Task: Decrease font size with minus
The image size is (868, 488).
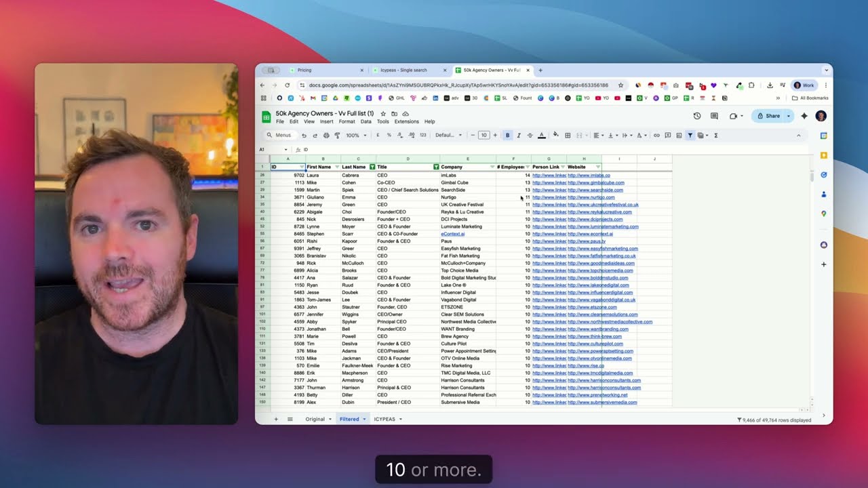Action: click(473, 136)
